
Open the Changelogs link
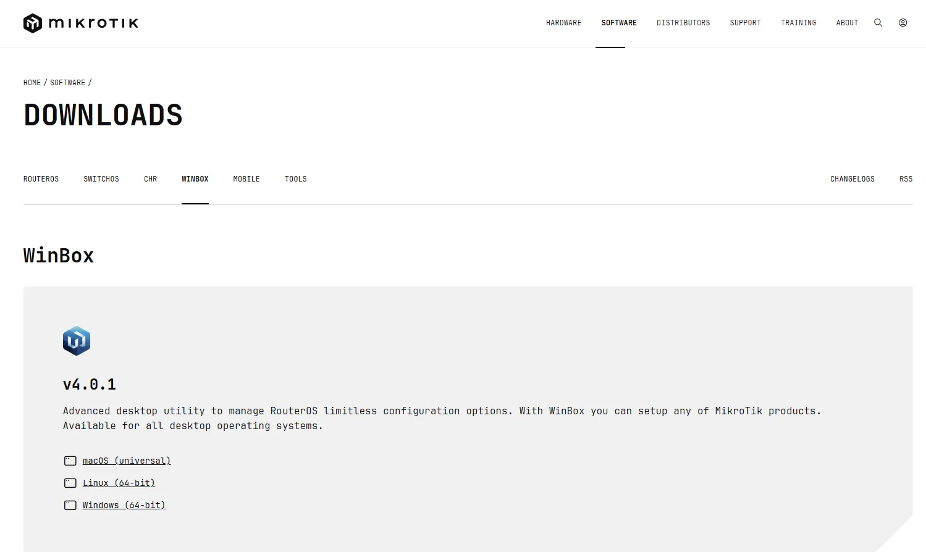[852, 179]
